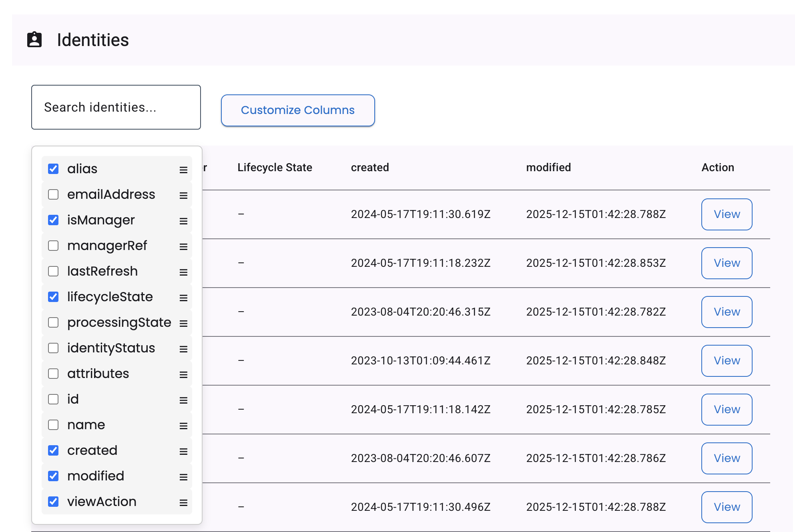Click the Identities badge icon in the header
This screenshot has width=795, height=532.
(35, 39)
